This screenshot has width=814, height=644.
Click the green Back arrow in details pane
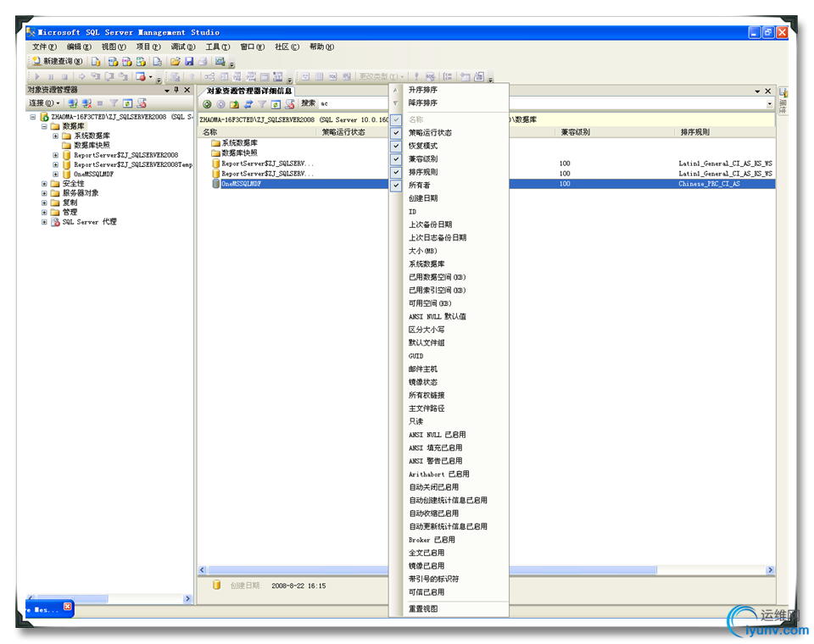[207, 103]
